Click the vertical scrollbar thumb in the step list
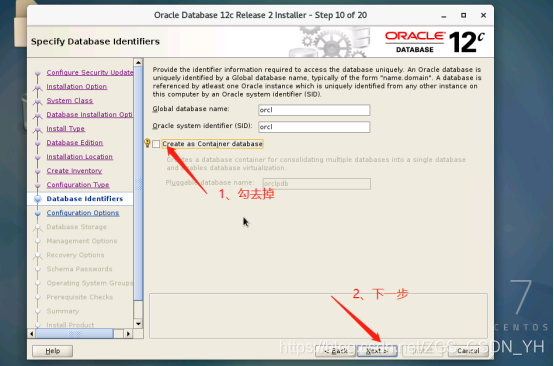 [x=138, y=183]
